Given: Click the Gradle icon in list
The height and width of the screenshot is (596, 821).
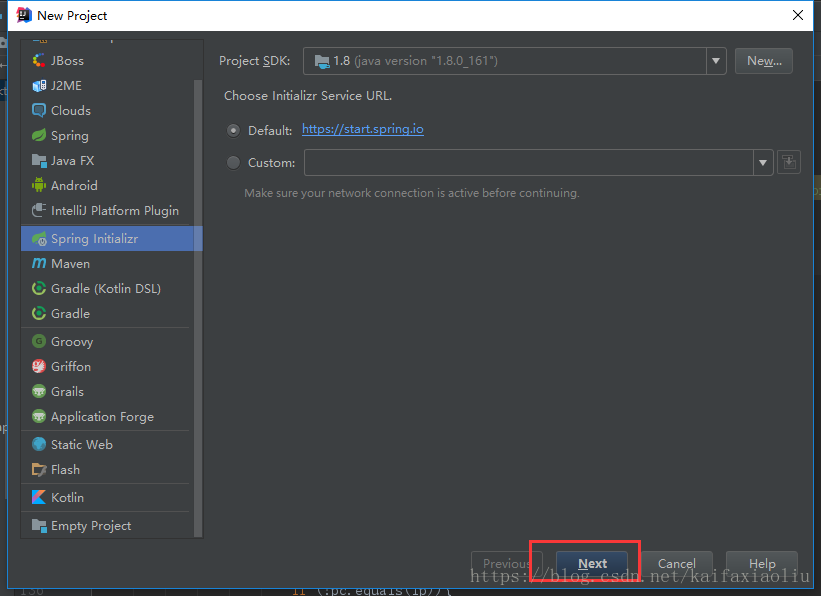Looking at the screenshot, I should [x=39, y=314].
